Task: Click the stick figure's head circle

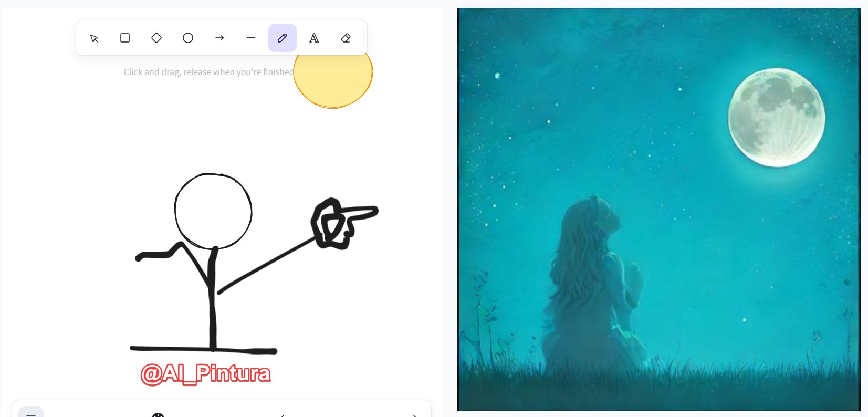Action: tap(213, 211)
